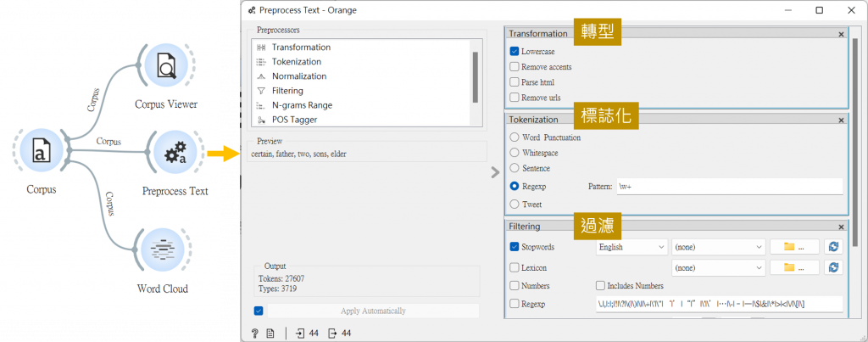Enable Remove urls option
868x342 pixels.
click(515, 98)
